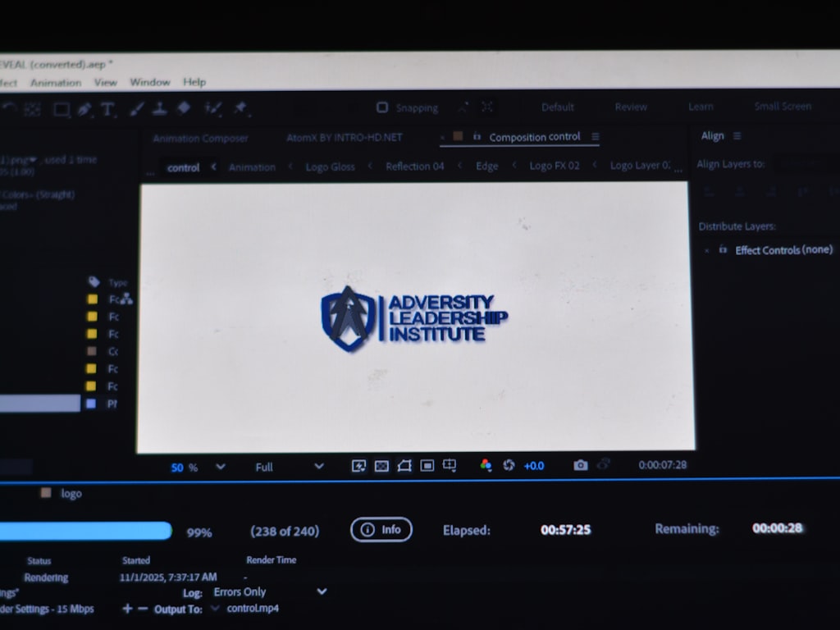Open the Show Channel color icon
840x630 pixels.
click(x=486, y=465)
